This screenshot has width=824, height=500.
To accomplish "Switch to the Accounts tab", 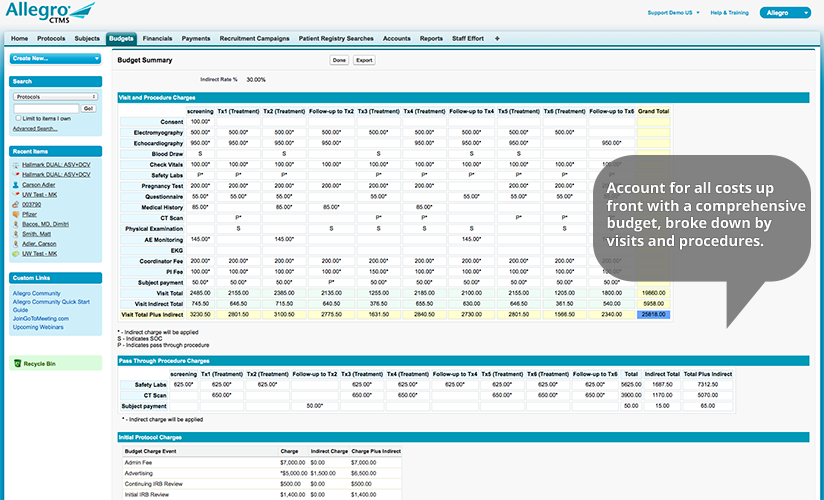I will [397, 38].
